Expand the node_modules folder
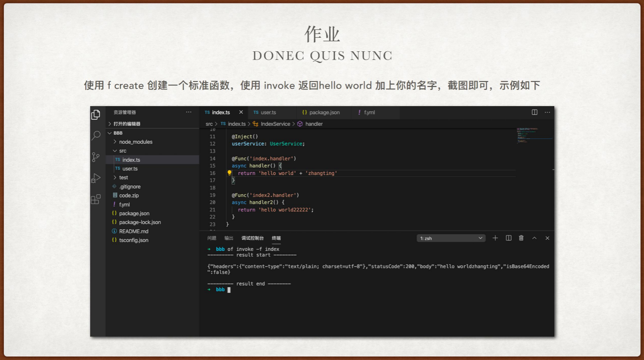Viewport: 644px width, 360px height. 135,142
